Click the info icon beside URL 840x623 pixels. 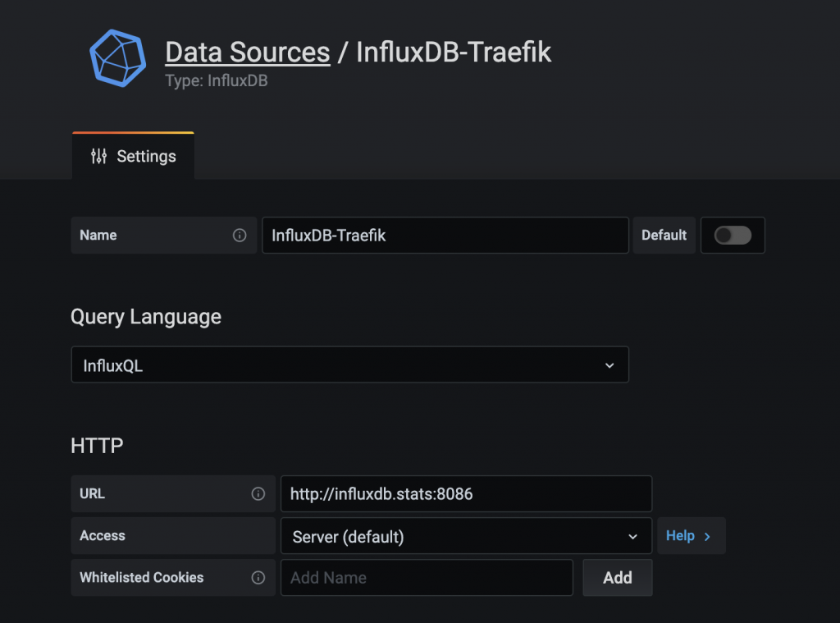[258, 494]
